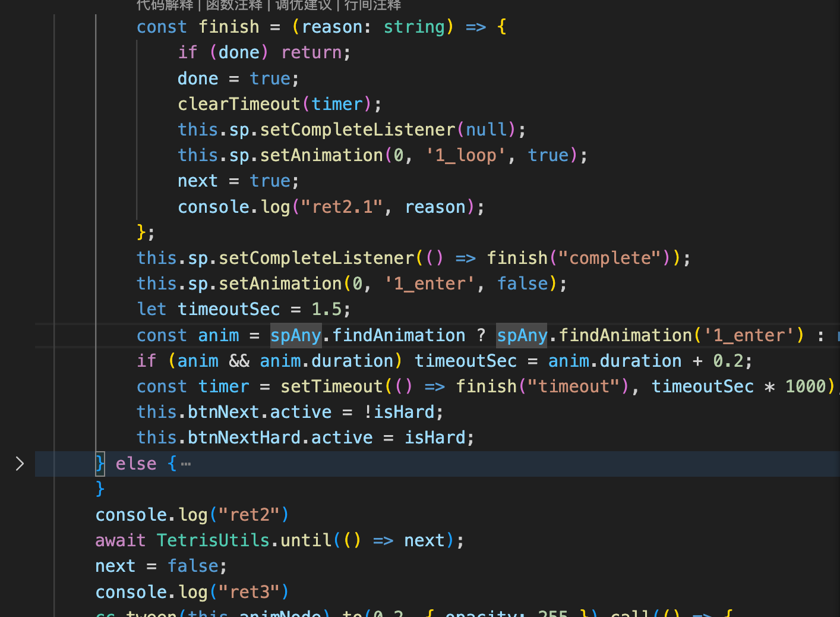Click the "ret2.1" string in console.log
Image resolution: width=840 pixels, height=617 pixels.
point(342,207)
